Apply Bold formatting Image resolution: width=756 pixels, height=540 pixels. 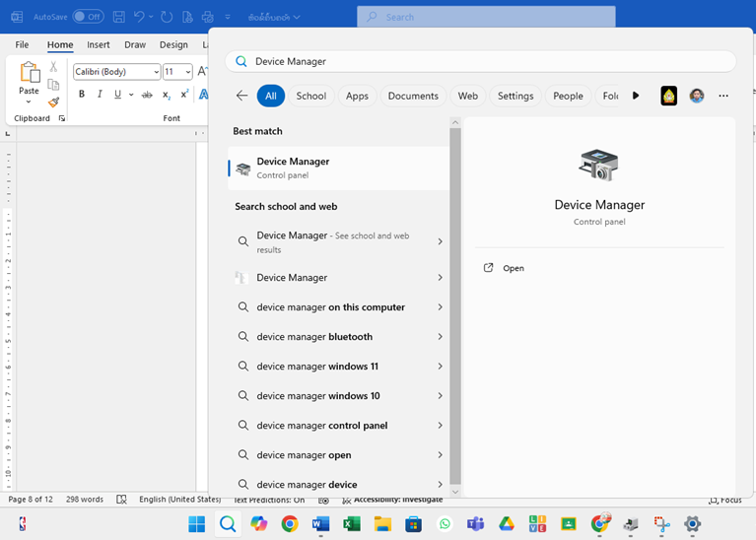pyautogui.click(x=82, y=95)
